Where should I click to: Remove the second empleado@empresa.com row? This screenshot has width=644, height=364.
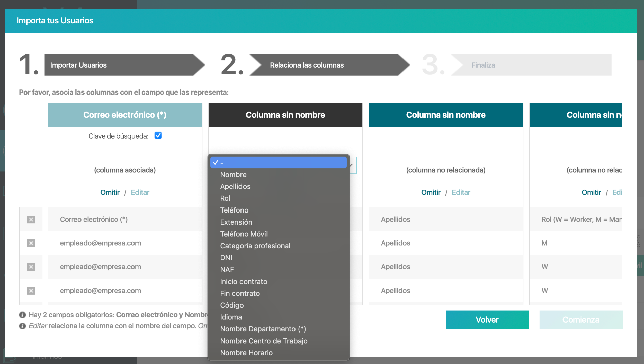pos(31,267)
